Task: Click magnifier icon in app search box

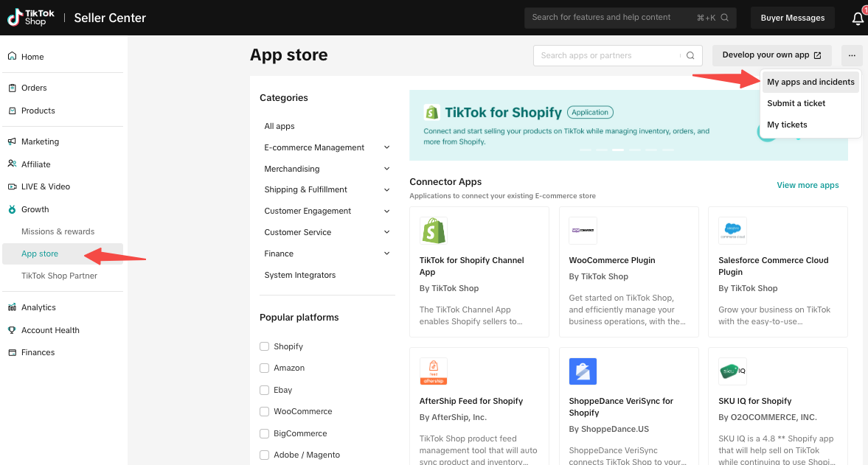Action: (690, 55)
